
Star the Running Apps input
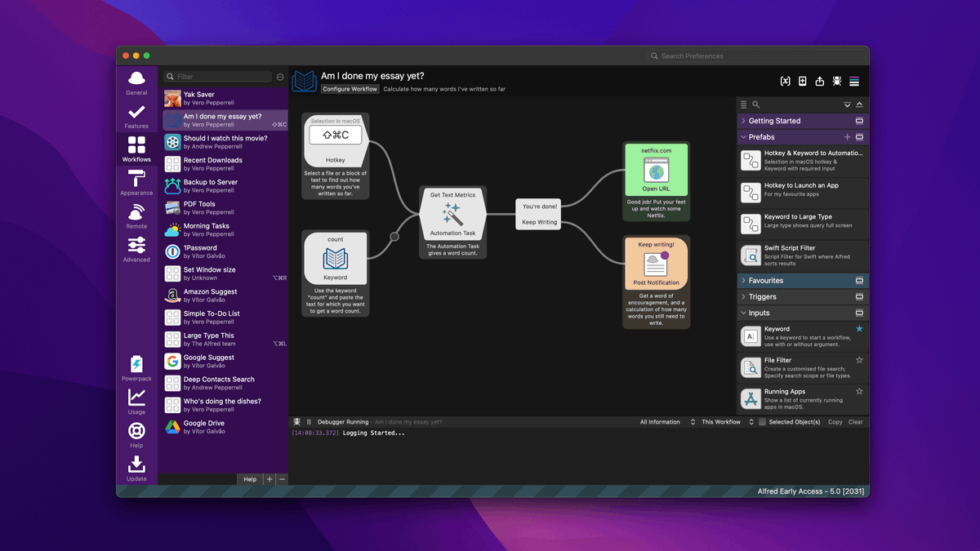pos(859,391)
